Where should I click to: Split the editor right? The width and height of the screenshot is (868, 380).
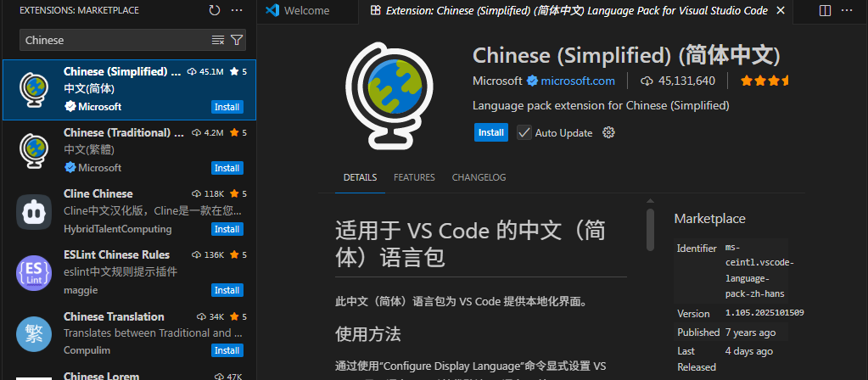[x=825, y=10]
